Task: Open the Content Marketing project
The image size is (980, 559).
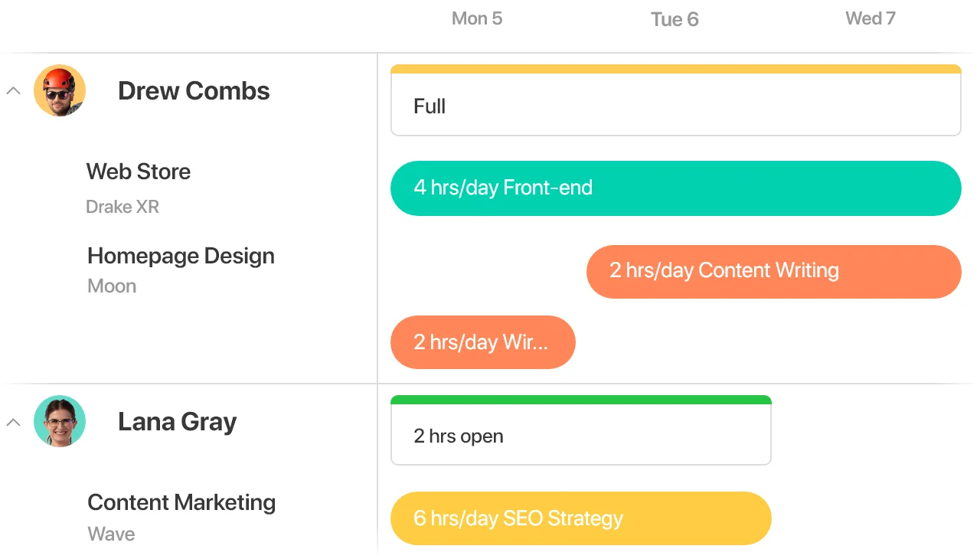Action: click(181, 502)
